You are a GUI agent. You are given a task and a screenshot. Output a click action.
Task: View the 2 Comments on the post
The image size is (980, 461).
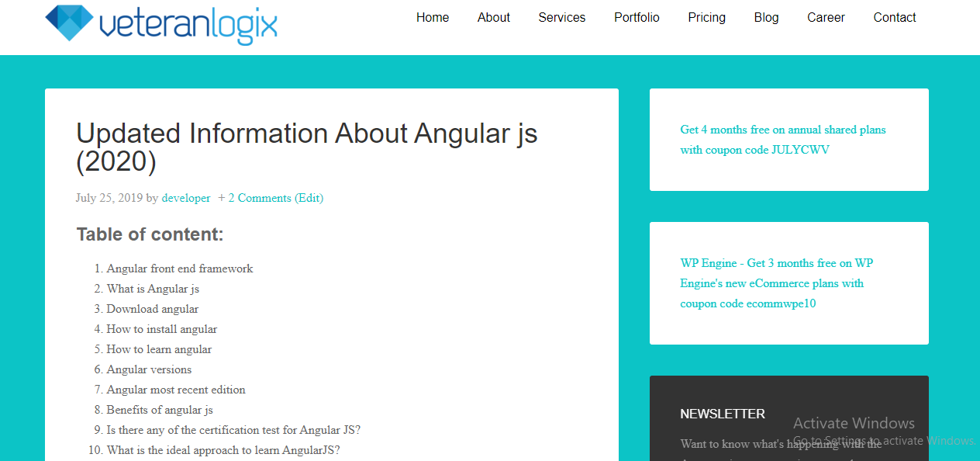(x=259, y=198)
